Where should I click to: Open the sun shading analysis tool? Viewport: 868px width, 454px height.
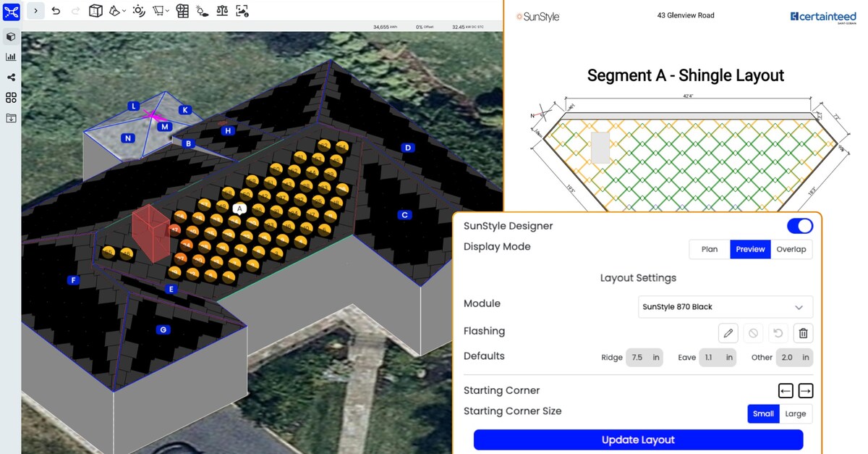(138, 11)
